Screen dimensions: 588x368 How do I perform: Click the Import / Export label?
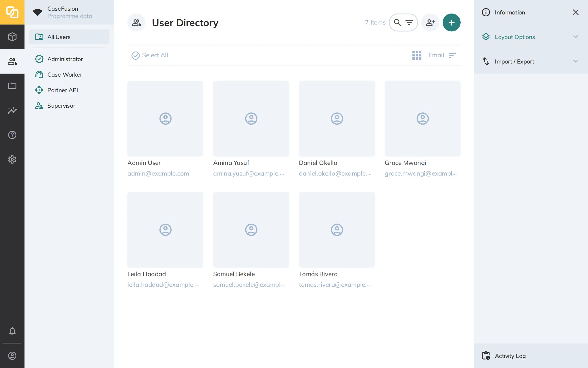[514, 62]
